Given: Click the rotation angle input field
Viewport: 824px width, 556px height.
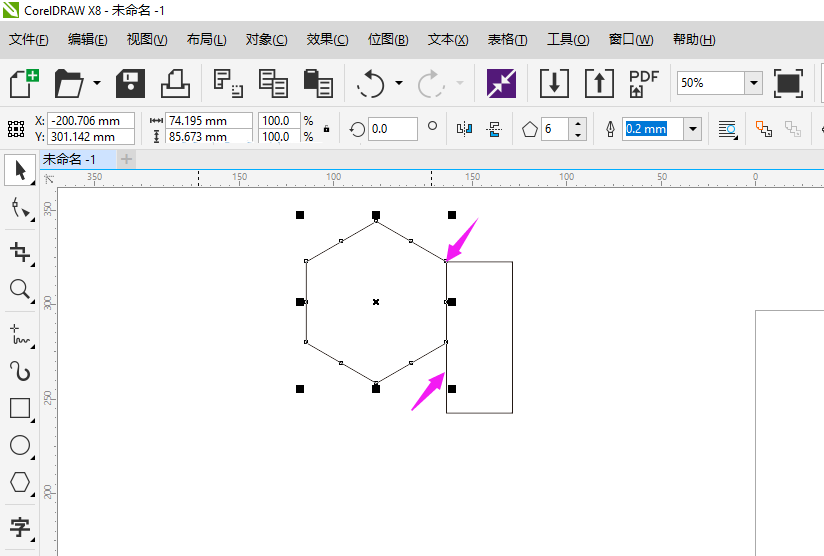Looking at the screenshot, I should coord(393,129).
